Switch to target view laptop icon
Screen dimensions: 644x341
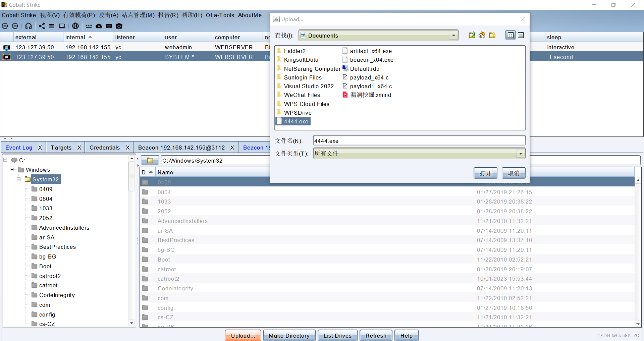62,26
